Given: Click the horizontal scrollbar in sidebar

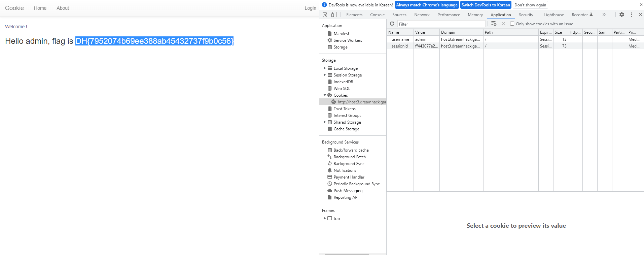Looking at the screenshot, I should coord(347,254).
